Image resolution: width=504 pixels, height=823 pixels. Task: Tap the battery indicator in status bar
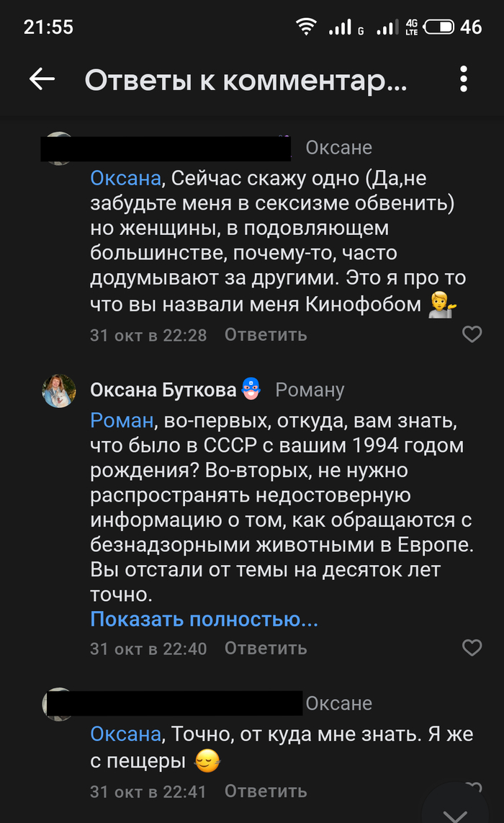439,27
